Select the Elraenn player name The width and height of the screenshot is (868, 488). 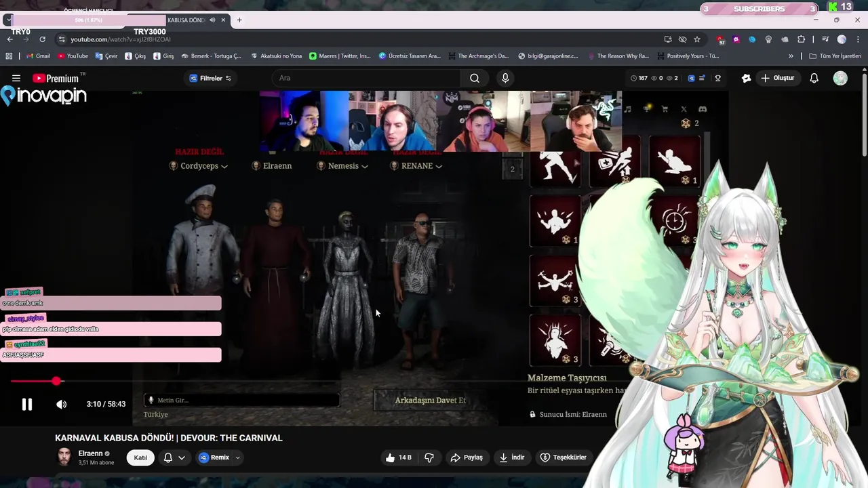[277, 166]
